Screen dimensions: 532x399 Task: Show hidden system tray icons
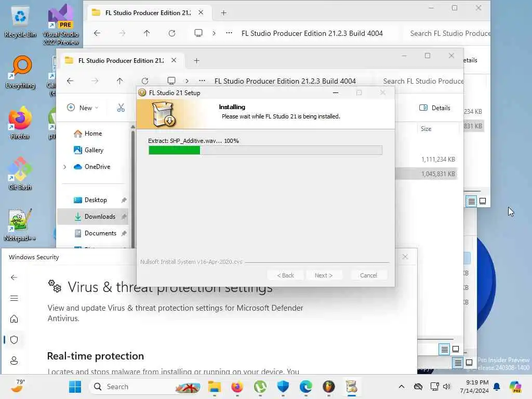(x=402, y=387)
